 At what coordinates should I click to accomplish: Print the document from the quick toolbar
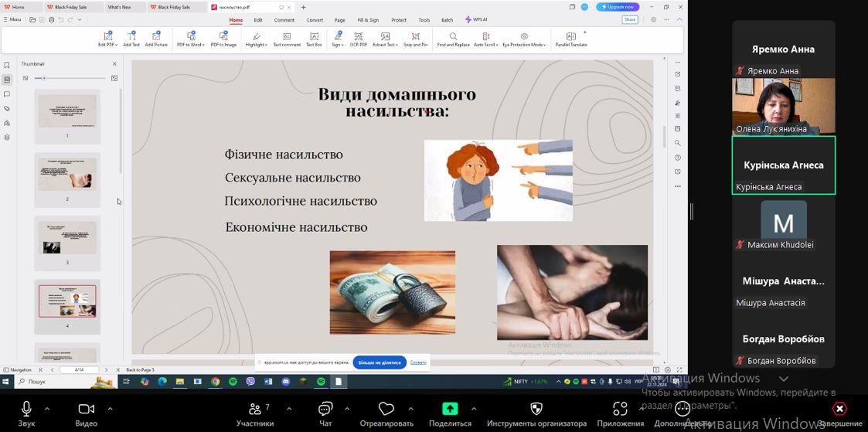52,20
